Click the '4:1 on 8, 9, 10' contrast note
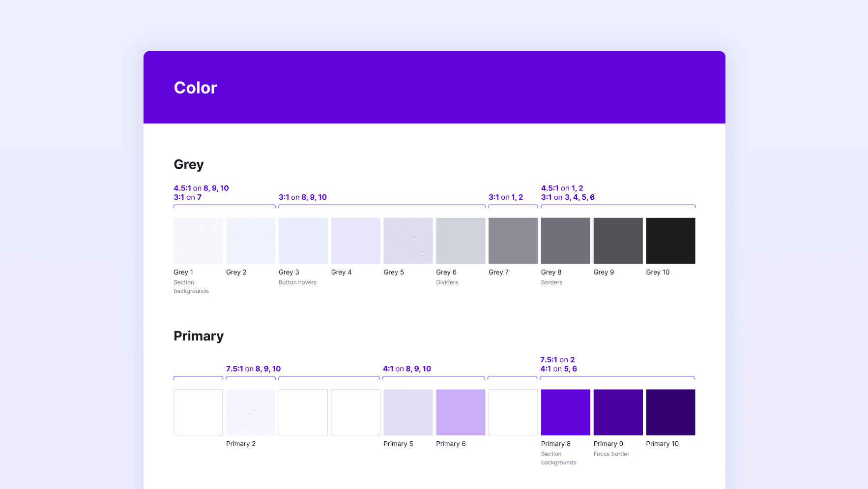Screen dimensions: 868x489 (x=407, y=369)
